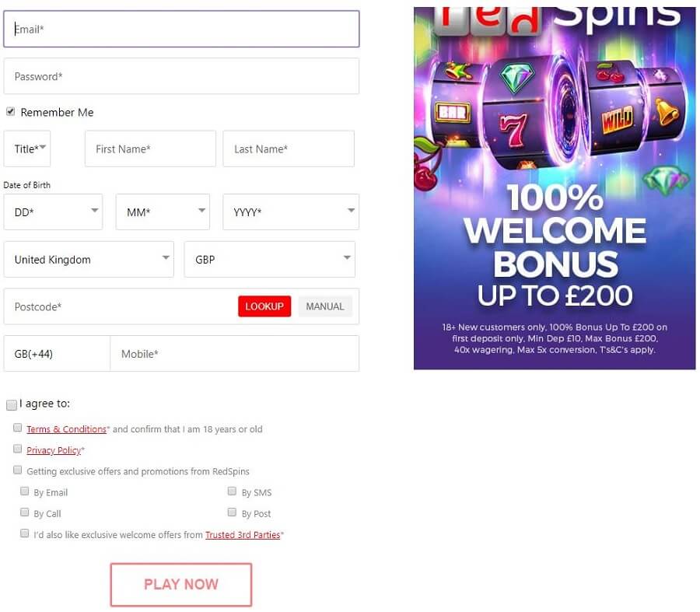Click the First Name field
Image resolution: width=700 pixels, height=612 pixels.
[x=150, y=149]
